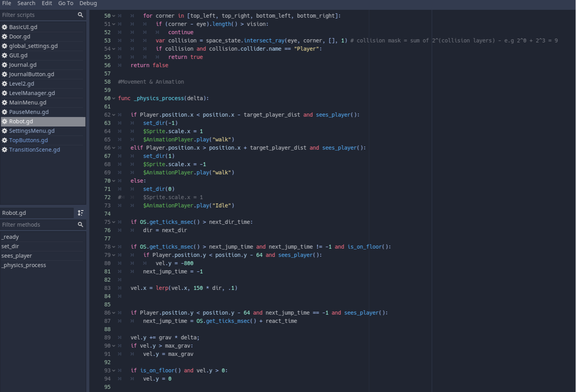Fold the for loop arrow at line 50
The image size is (576, 392).
tap(113, 16)
